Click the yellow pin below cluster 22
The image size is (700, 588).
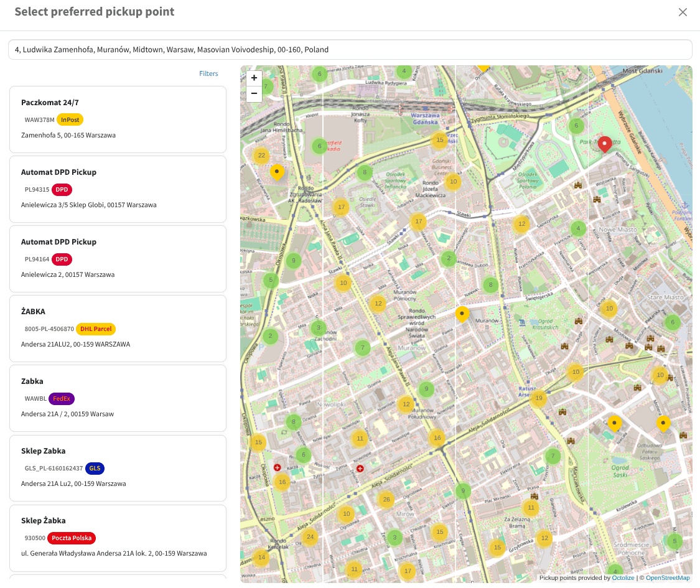click(x=277, y=172)
